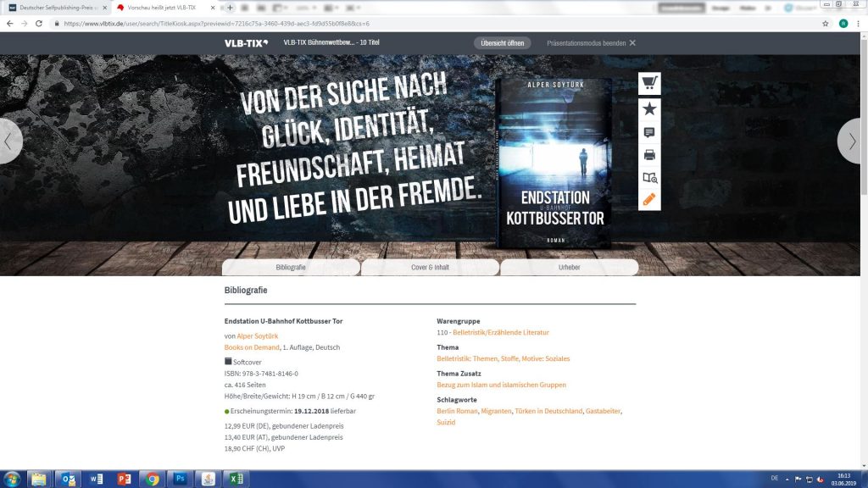Screen dimensions: 868x488
Task: Click the '12,99 EUR (DE), gebundener Ladenpreis' line
Action: pos(284,426)
